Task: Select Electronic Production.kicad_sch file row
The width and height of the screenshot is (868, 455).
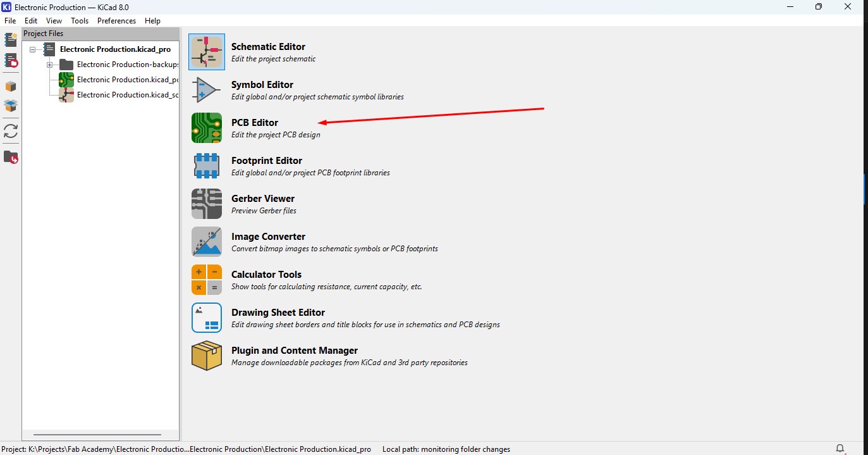Action: pyautogui.click(x=128, y=95)
